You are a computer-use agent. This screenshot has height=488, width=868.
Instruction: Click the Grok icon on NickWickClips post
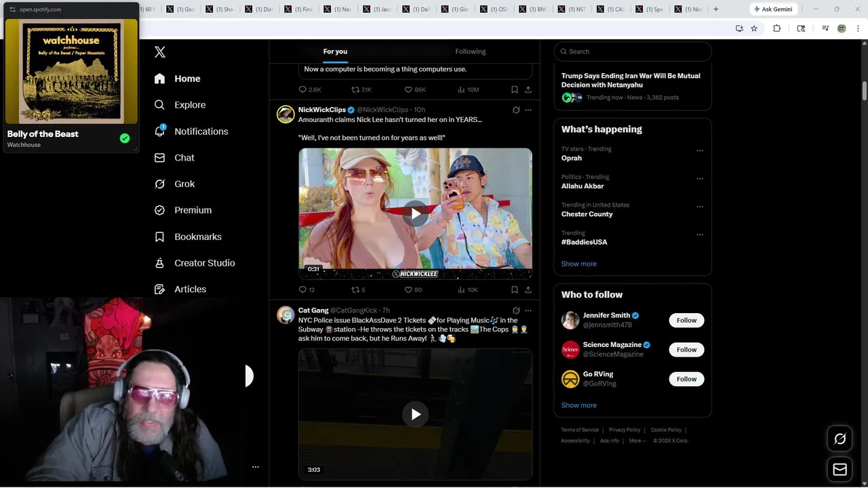516,110
